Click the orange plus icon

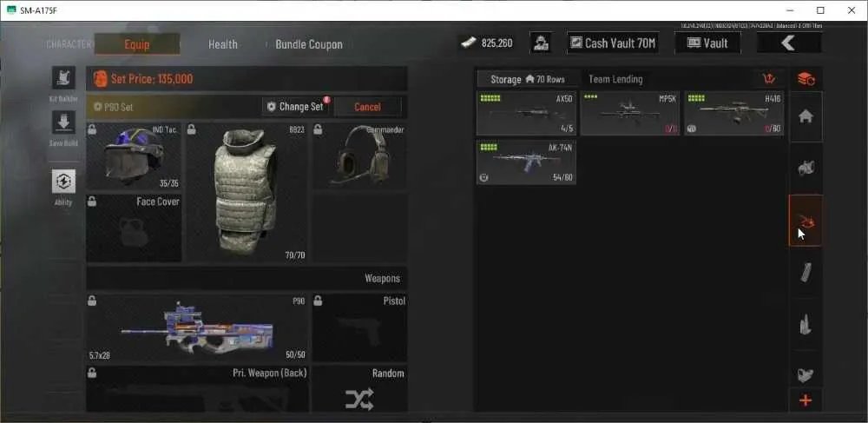tap(806, 400)
